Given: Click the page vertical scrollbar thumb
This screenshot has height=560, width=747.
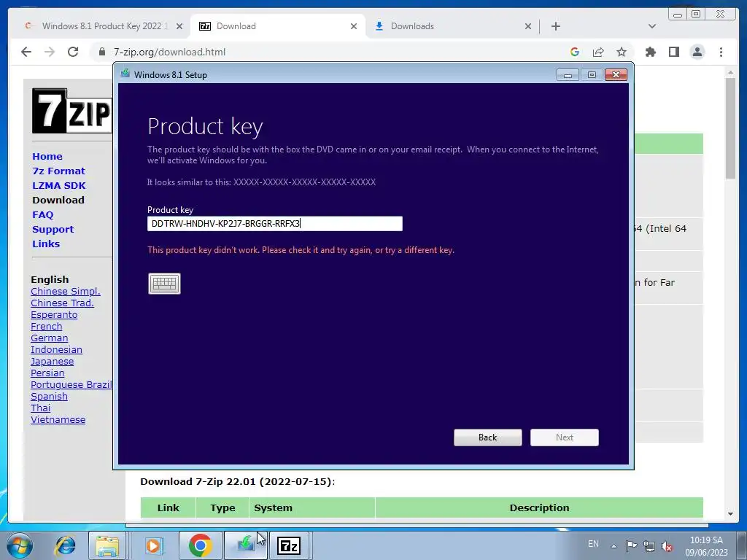Looking at the screenshot, I should pos(730,128).
